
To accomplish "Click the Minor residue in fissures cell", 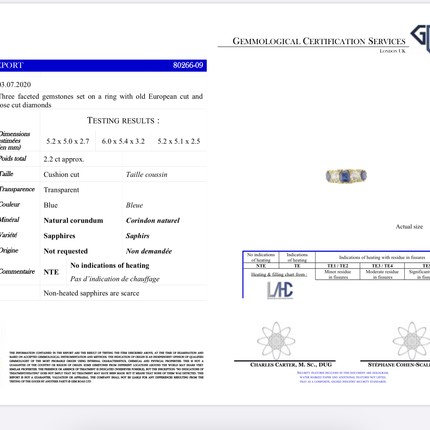I will point(338,274).
